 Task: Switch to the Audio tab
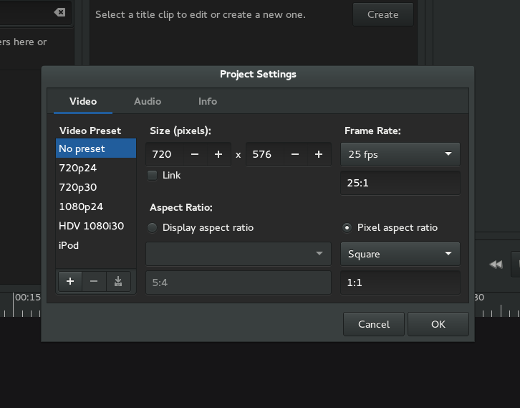[x=147, y=101]
